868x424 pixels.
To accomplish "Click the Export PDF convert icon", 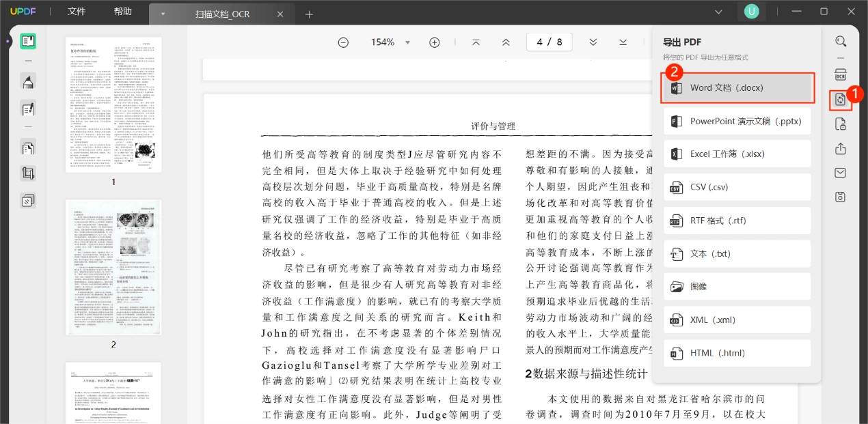I will [x=841, y=100].
